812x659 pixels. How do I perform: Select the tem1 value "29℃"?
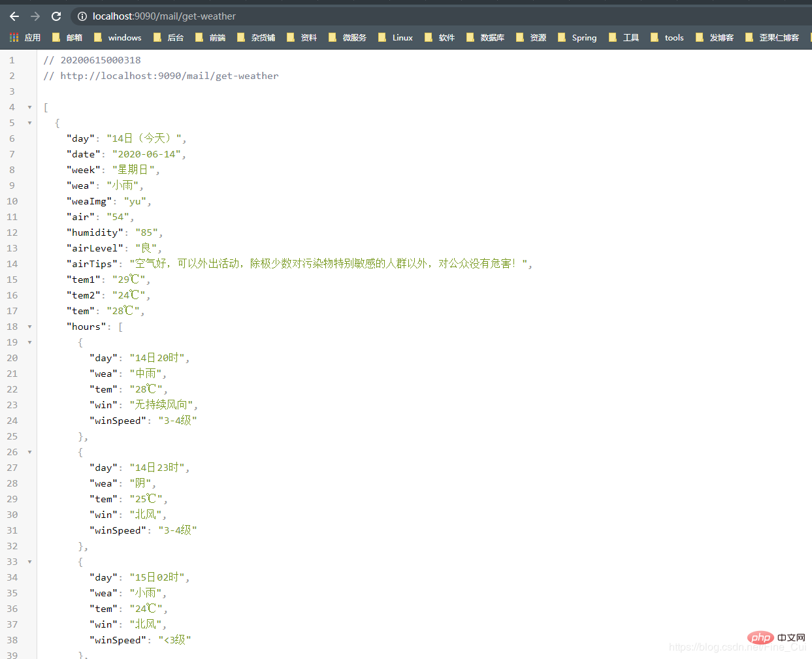click(x=129, y=280)
